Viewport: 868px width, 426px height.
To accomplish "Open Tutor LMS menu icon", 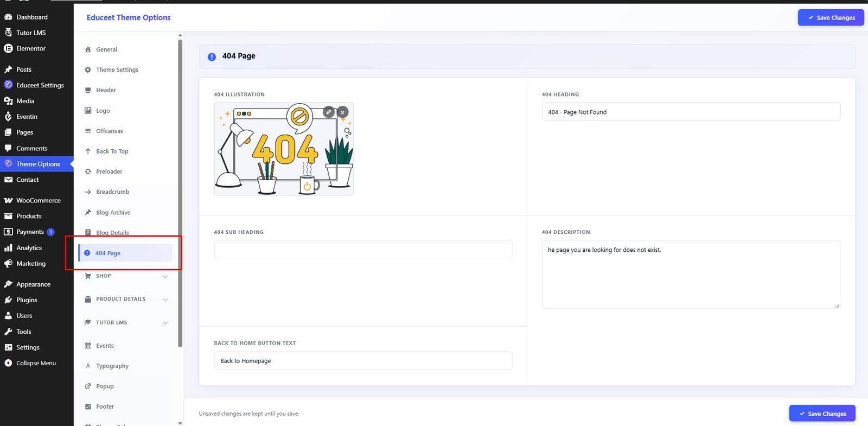I will tap(8, 33).
